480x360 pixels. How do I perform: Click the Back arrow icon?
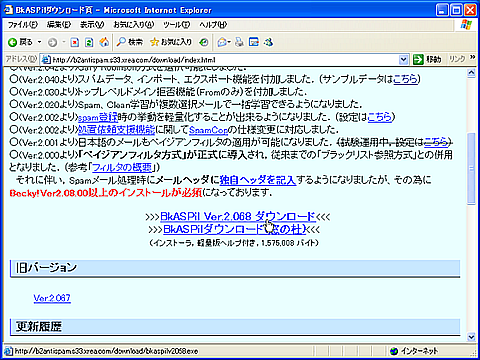point(13,42)
